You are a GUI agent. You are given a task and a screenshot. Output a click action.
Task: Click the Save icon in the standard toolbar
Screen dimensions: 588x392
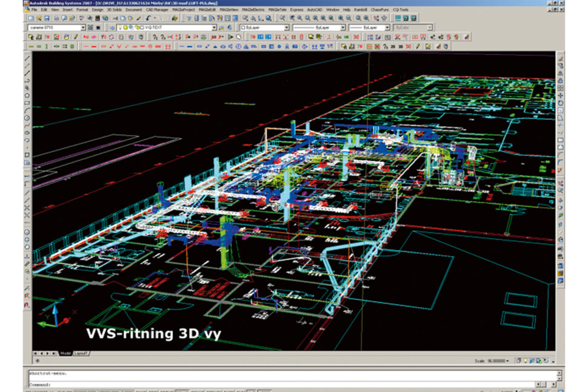coord(47,19)
